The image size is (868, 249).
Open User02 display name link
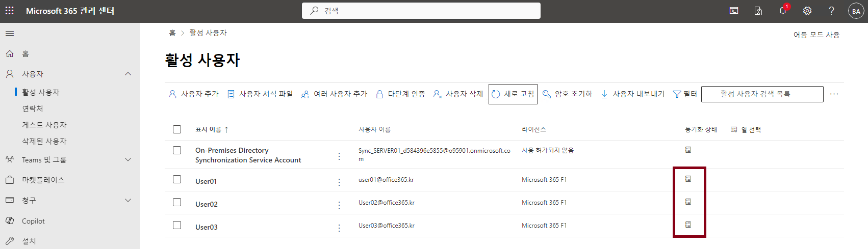click(x=207, y=204)
